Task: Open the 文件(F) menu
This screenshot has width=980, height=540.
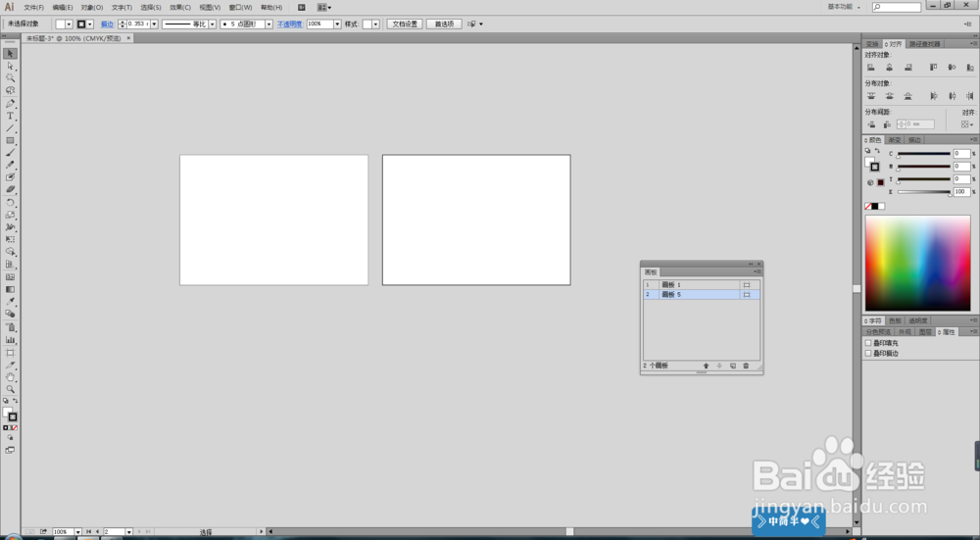Action: click(33, 8)
